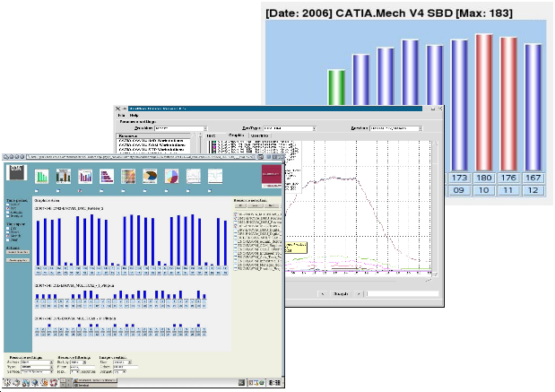Tick the checkbox under the green bar chart thumbnail
This screenshot has width=555, height=392.
pos(37,191)
